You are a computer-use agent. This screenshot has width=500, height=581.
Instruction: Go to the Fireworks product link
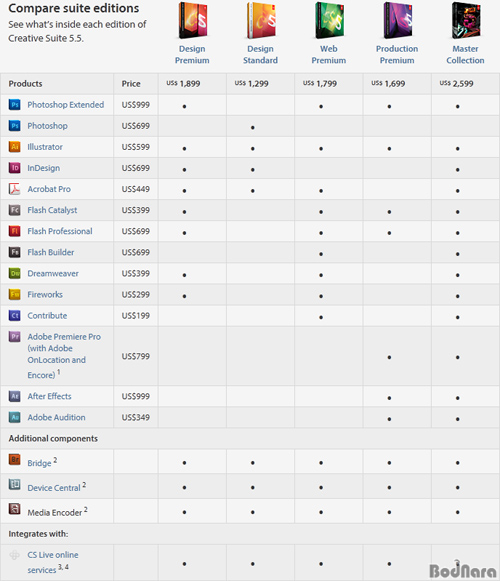[x=45, y=295]
